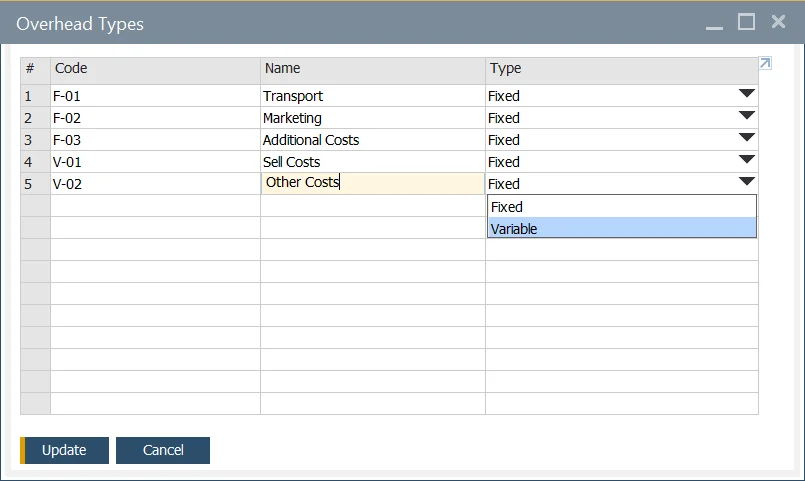The image size is (805, 481).
Task: Select Variable from the dropdown list
Action: [x=620, y=229]
